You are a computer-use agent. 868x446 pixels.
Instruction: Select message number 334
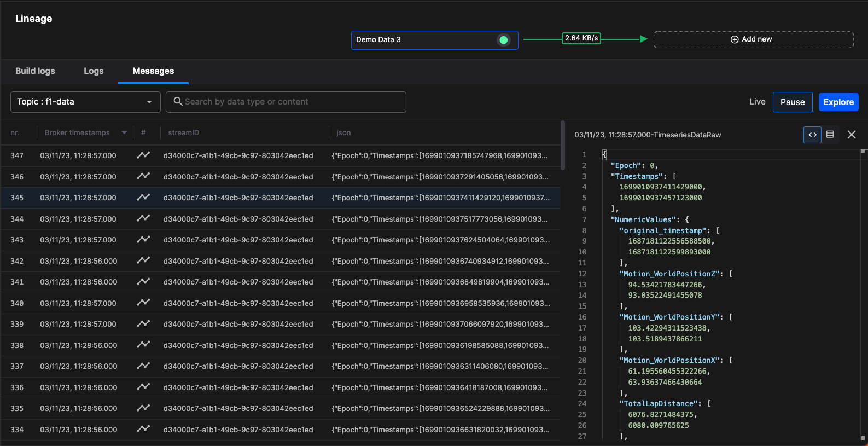[17, 430]
